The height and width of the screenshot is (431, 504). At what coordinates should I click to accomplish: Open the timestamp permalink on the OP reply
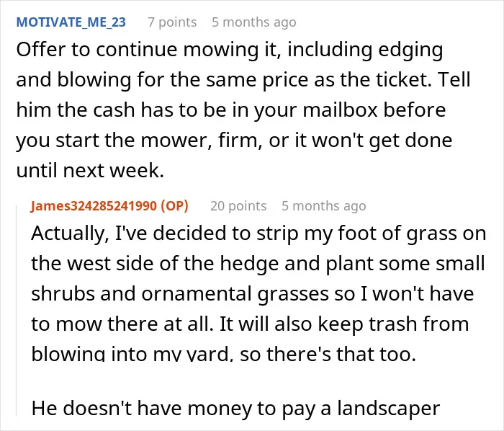pos(324,206)
